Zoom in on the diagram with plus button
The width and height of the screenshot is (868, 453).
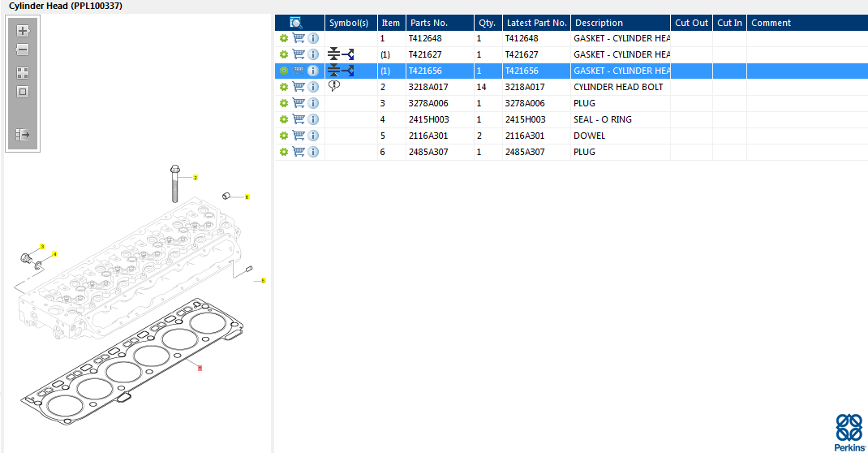coord(23,31)
